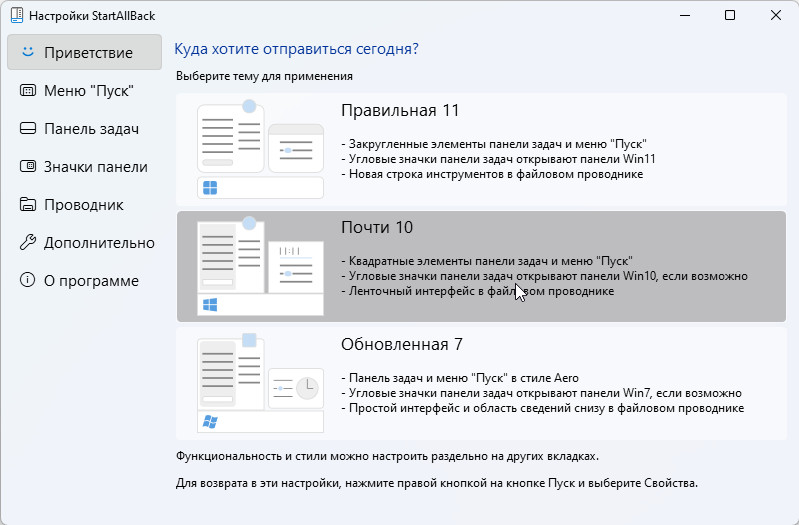
Task: Click the Почти 10 preview thumbnail
Action: [x=260, y=266]
